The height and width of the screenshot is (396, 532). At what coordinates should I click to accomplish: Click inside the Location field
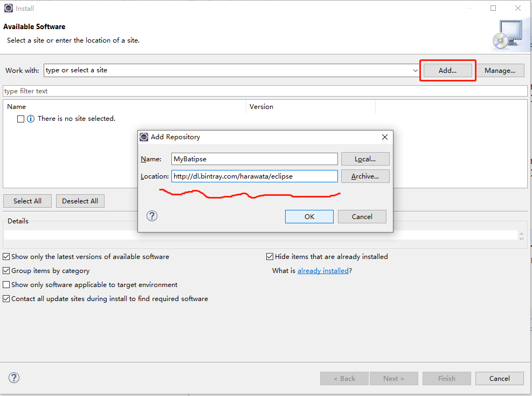[253, 176]
